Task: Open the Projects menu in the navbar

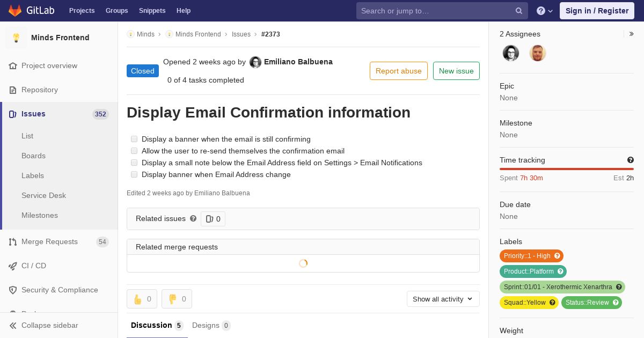Action: tap(82, 11)
